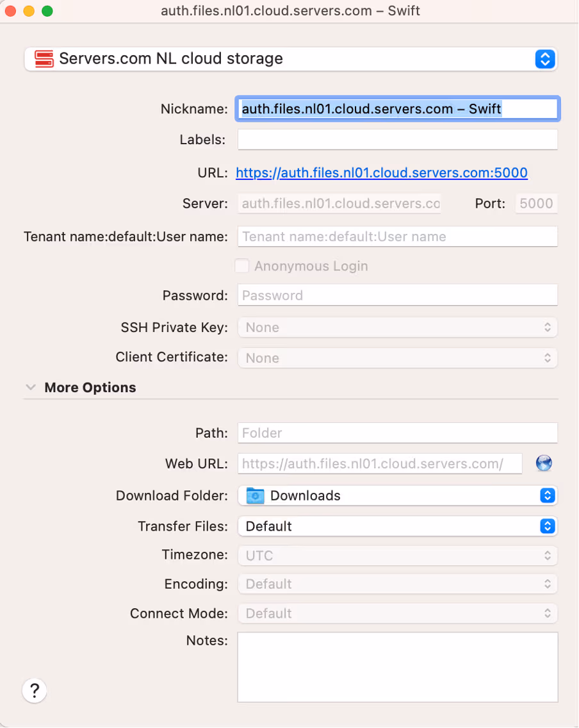Click the URL: label
The image size is (579, 728).
[213, 173]
